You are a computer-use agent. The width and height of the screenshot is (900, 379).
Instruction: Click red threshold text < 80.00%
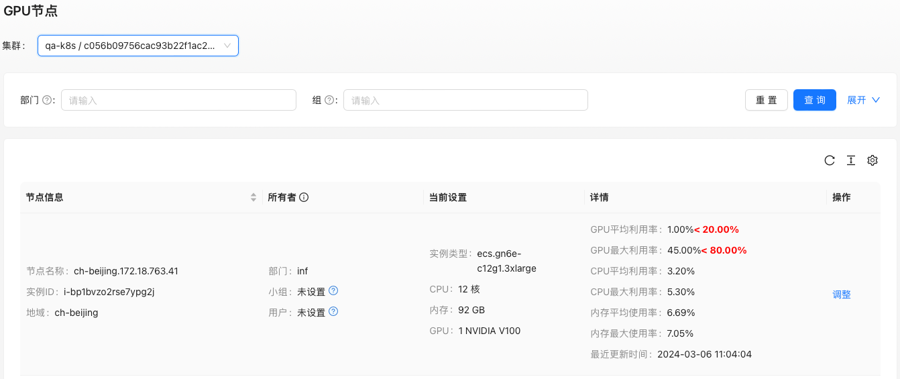coord(724,250)
